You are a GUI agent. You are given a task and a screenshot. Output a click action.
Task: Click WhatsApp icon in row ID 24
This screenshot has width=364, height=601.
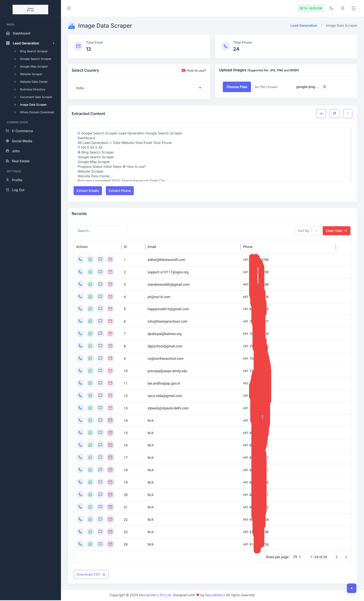tap(90, 544)
